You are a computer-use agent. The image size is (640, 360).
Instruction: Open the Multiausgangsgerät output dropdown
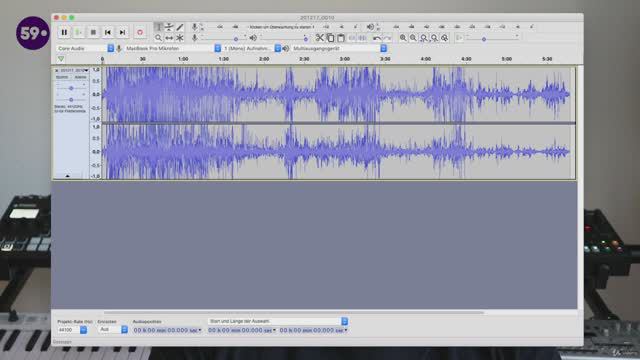339,49
